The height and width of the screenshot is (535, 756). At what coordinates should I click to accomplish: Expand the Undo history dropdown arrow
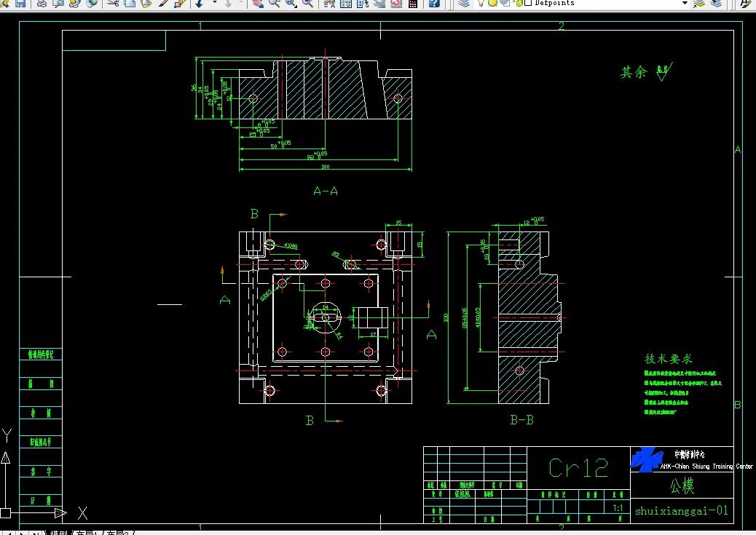[215, 4]
